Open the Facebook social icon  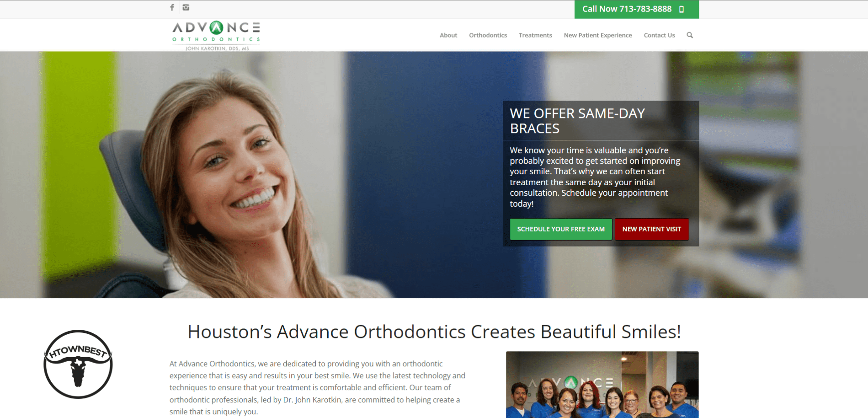pyautogui.click(x=172, y=7)
